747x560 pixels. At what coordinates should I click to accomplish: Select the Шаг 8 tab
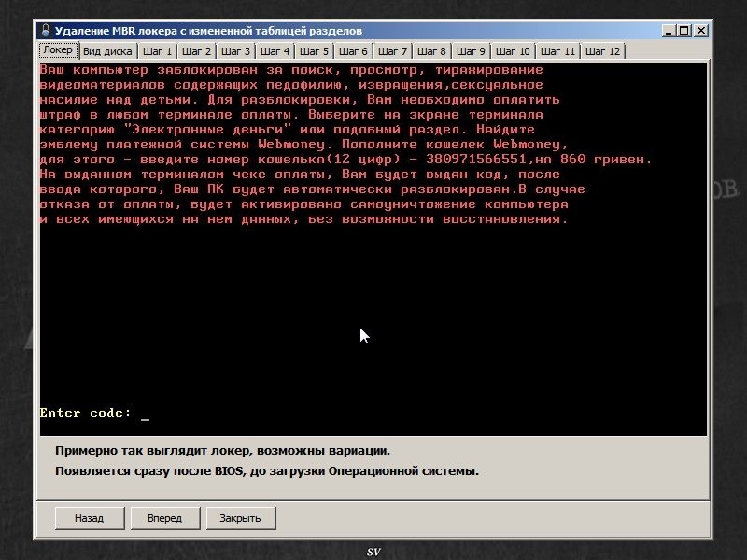(431, 51)
